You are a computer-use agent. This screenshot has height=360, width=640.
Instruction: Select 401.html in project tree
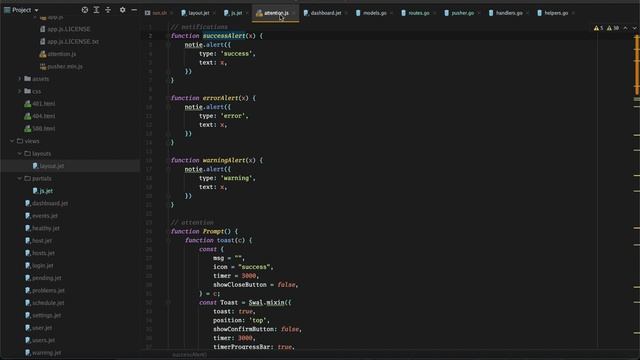coord(40,104)
